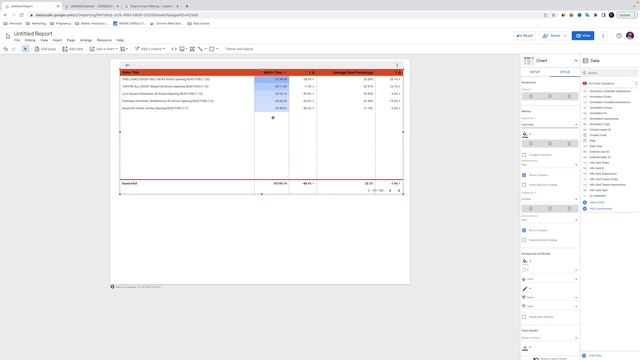The height and width of the screenshot is (360, 640).
Task: Click the chart header font color icon
Action: (526, 348)
